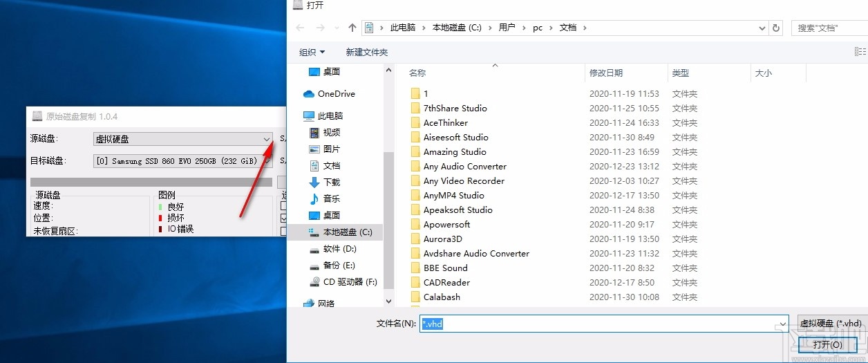Open 音乐 in the navigation pane
The width and height of the screenshot is (868, 363).
pyautogui.click(x=325, y=198)
